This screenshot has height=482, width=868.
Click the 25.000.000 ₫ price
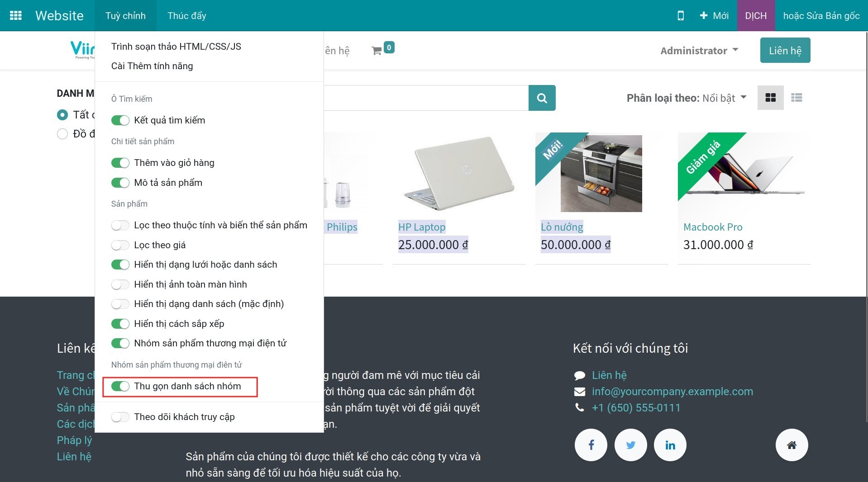[433, 245]
